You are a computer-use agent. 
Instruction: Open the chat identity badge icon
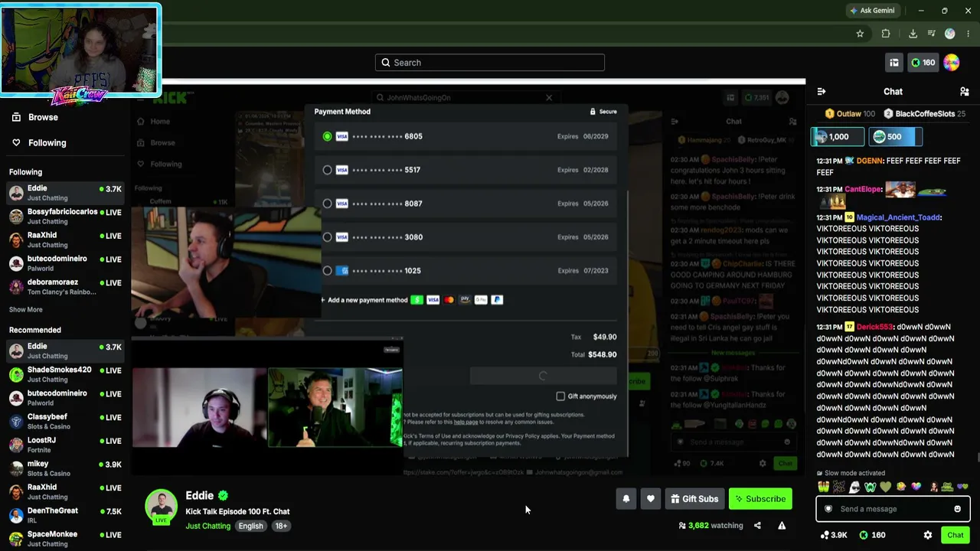click(828, 509)
